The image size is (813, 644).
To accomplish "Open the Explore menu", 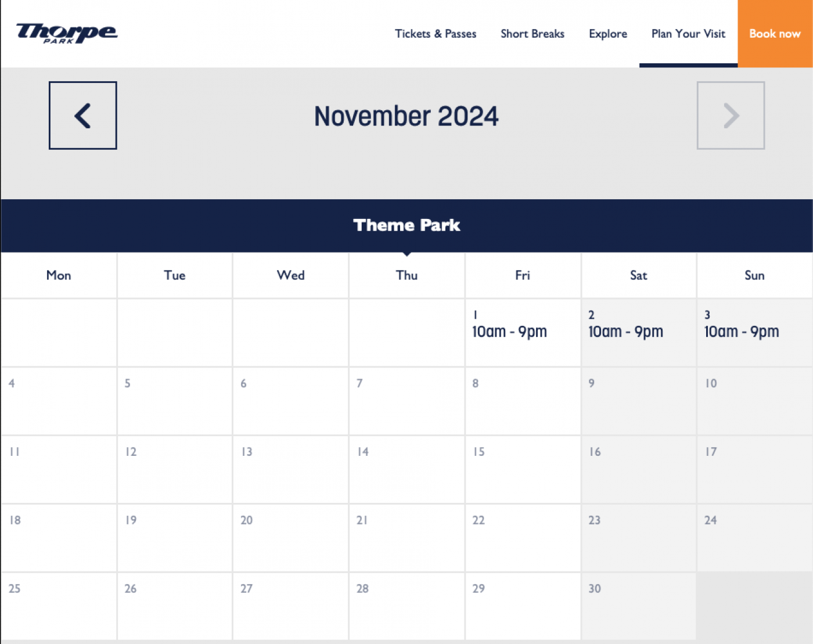I will tap(608, 34).
